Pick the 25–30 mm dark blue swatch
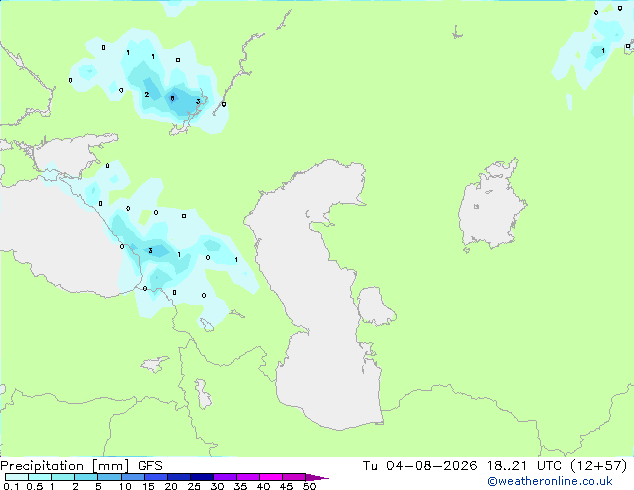634x490 pixels. (202, 477)
